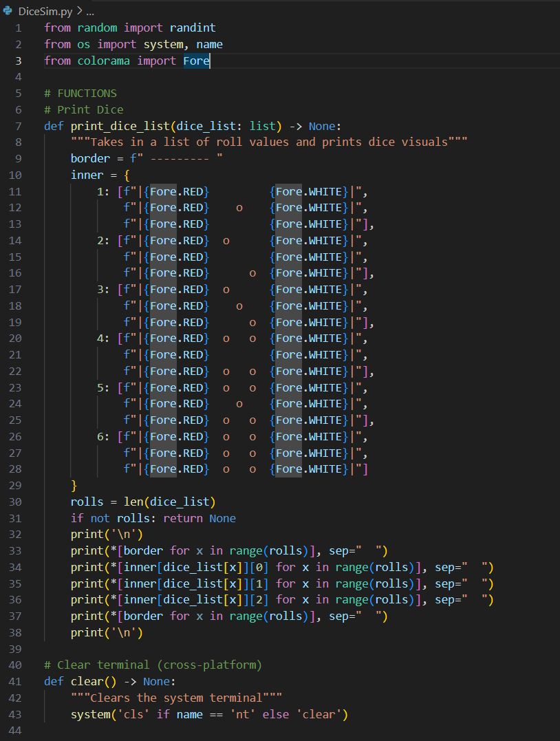Click the dictionary key '6:'
Image resolution: width=560 pixels, height=741 pixels.
coord(103,437)
